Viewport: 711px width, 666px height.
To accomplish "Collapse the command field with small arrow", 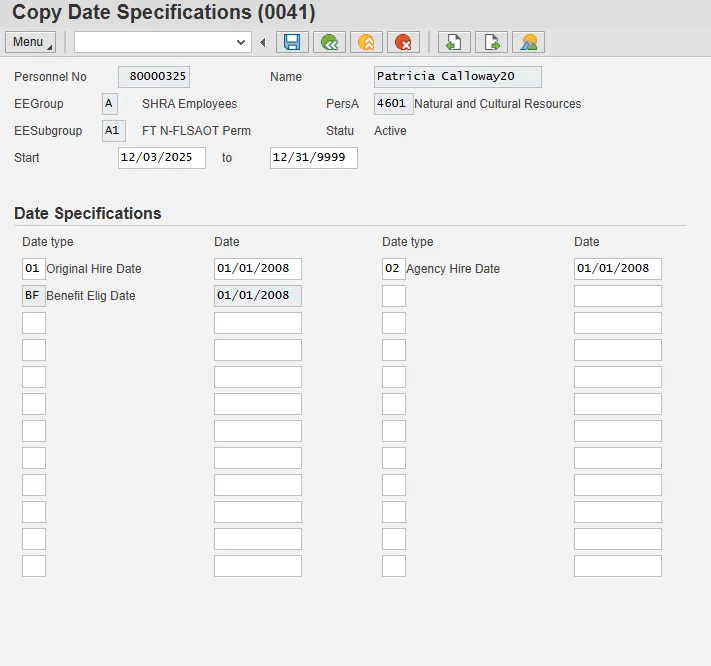I will [x=262, y=42].
